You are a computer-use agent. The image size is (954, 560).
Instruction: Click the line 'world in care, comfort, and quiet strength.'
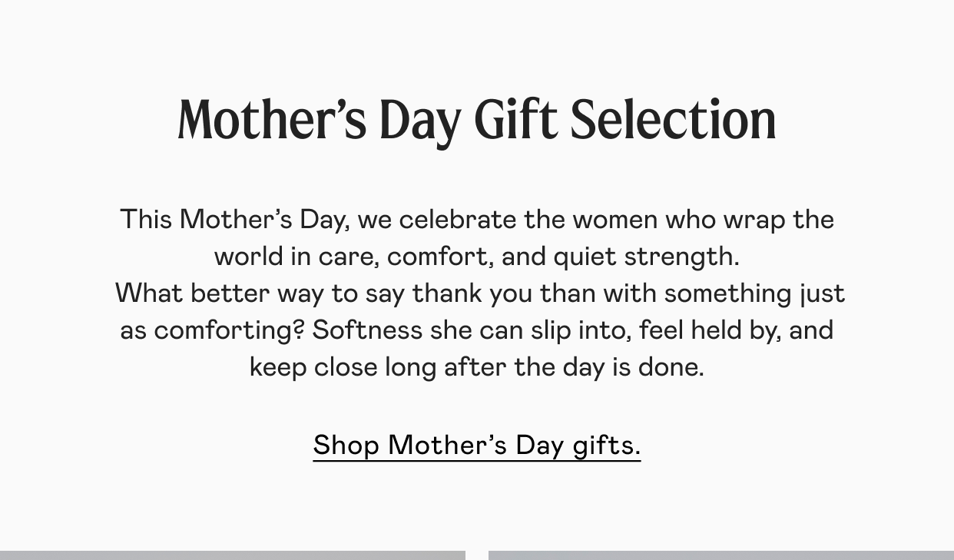[x=477, y=257]
